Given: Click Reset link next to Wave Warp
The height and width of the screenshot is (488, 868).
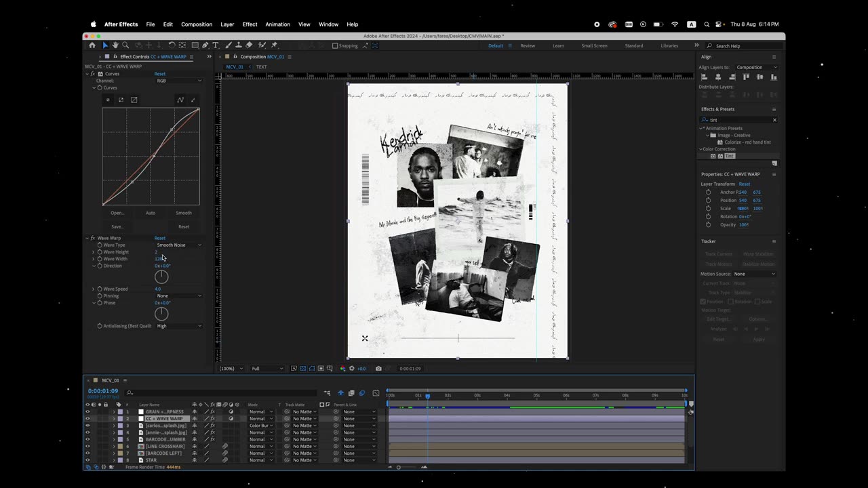Looking at the screenshot, I should pos(160,238).
